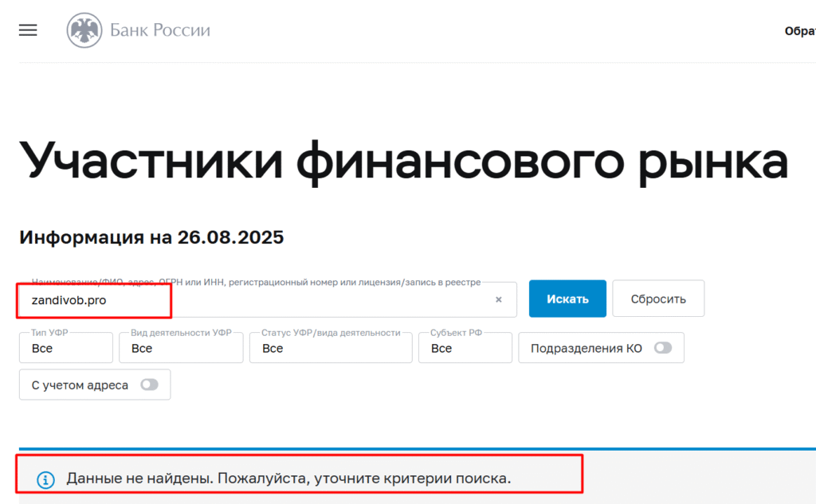The image size is (816, 504).
Task: Click the Подразделения КО label text
Action: click(x=586, y=348)
